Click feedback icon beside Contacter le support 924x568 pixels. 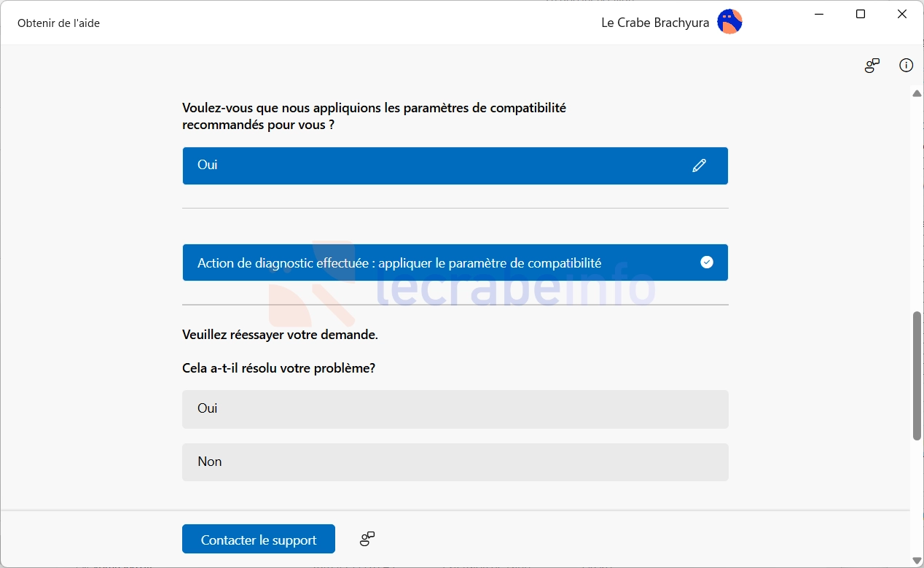(367, 539)
